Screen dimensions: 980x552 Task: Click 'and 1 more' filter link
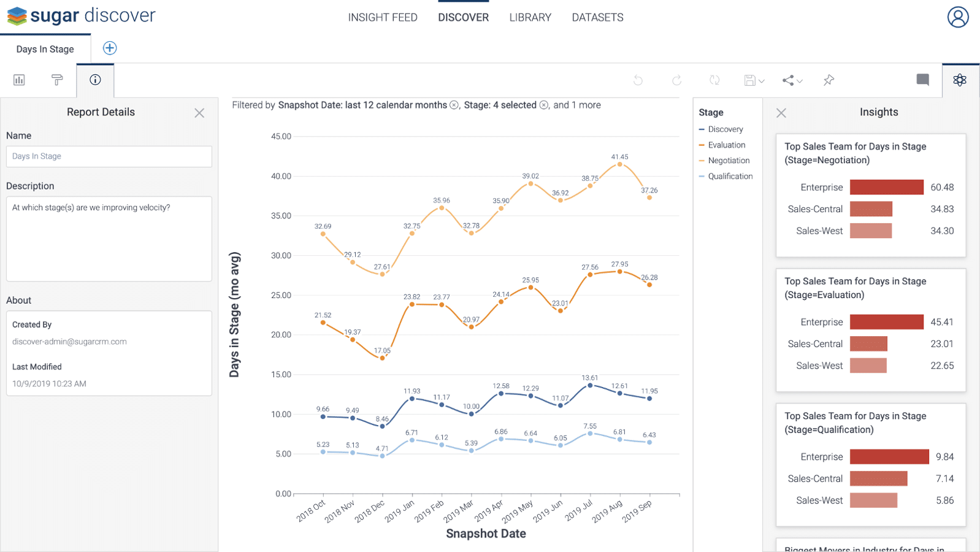(x=577, y=105)
